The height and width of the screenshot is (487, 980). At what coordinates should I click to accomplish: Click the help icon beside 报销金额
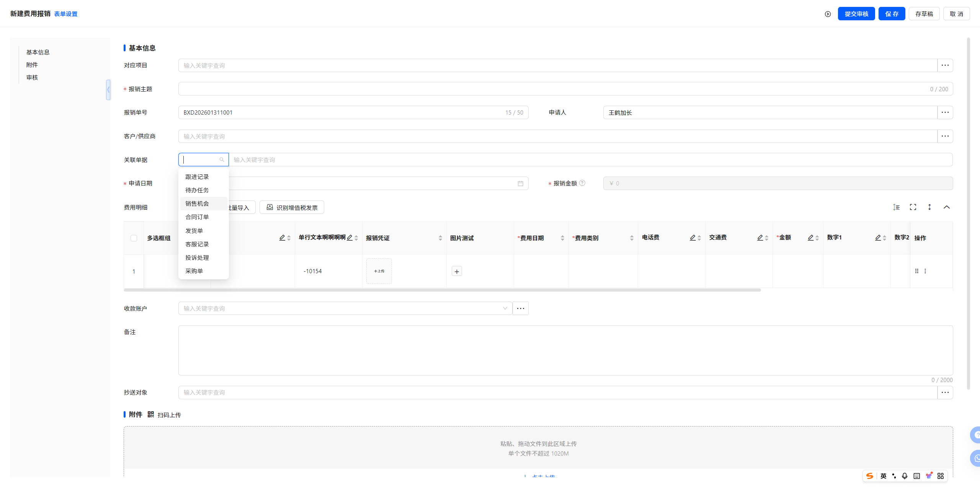(582, 183)
